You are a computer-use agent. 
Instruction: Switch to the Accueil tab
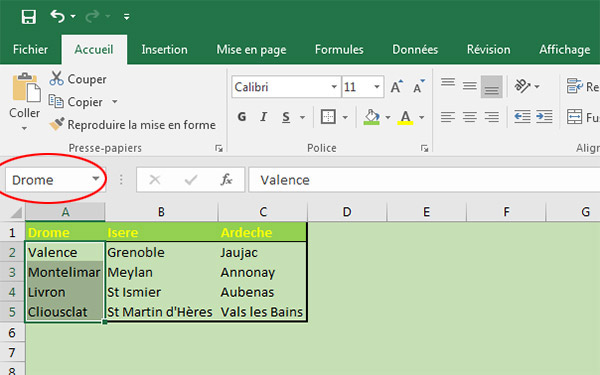coord(94,49)
